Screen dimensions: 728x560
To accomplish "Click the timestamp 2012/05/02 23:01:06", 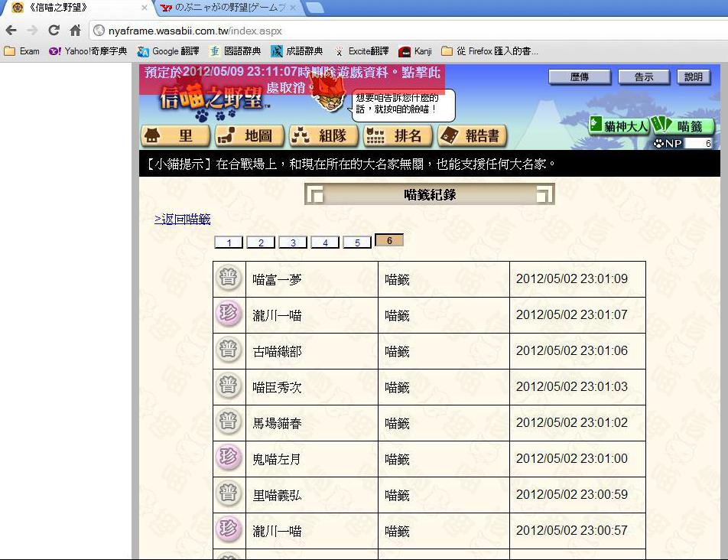I will [x=571, y=350].
